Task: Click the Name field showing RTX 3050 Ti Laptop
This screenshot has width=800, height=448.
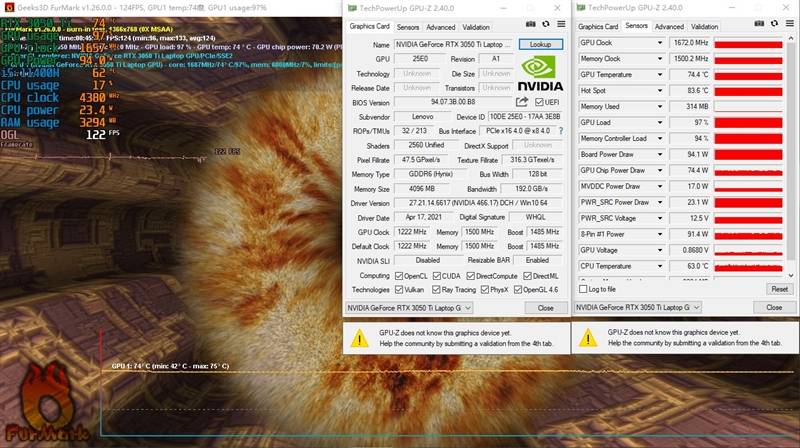Action: click(454, 44)
